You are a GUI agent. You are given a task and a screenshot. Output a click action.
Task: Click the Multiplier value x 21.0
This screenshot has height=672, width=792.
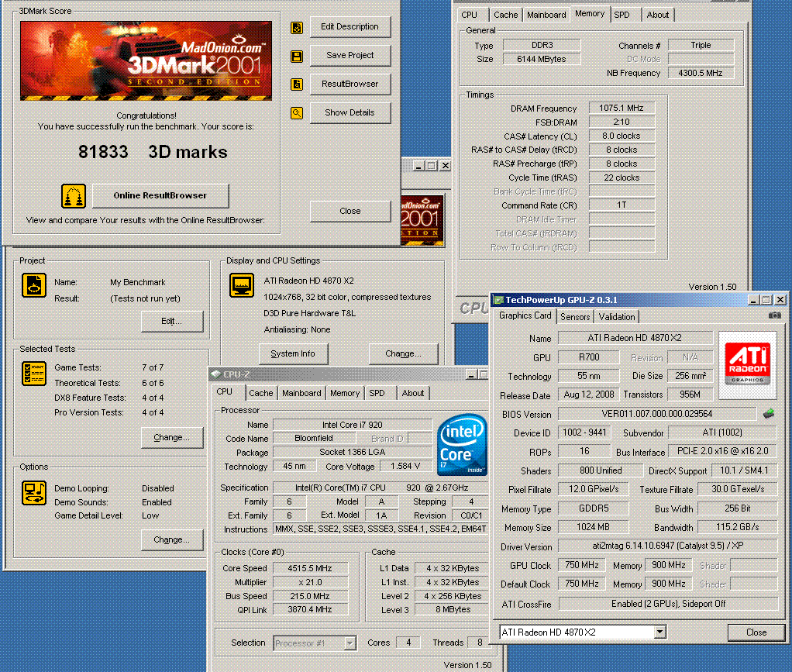tap(310, 582)
